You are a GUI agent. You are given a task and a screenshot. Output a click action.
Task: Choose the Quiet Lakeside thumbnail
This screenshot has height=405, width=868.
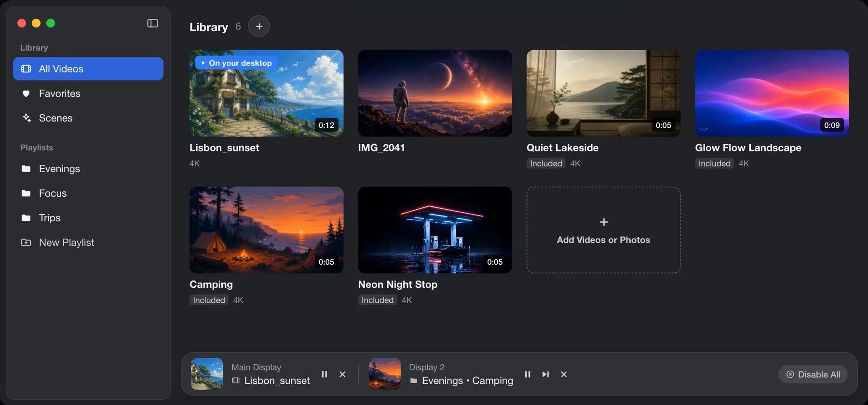[604, 94]
